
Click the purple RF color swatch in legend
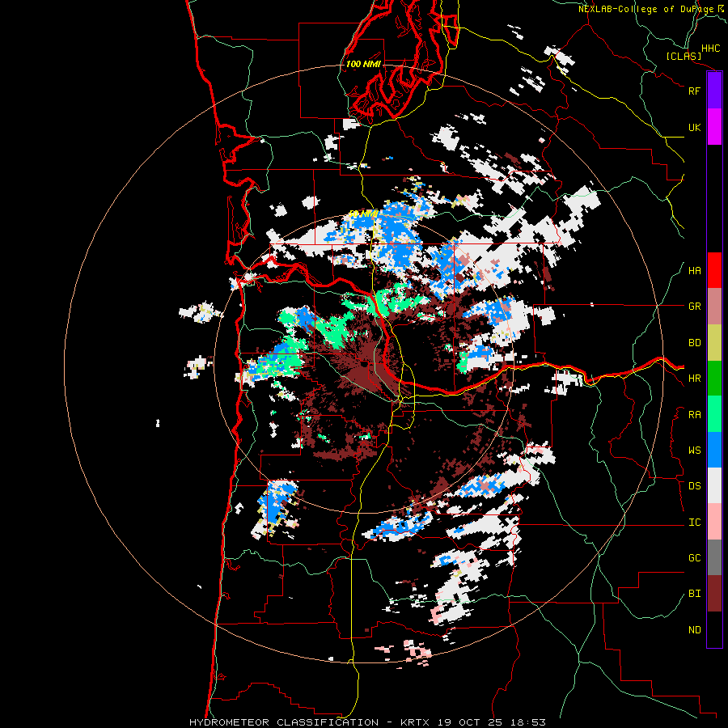[x=714, y=91]
